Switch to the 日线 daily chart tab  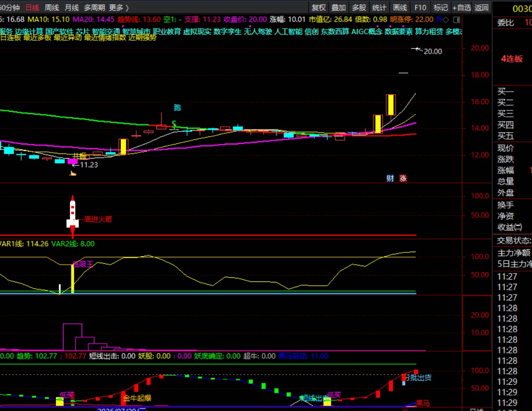[32, 7]
